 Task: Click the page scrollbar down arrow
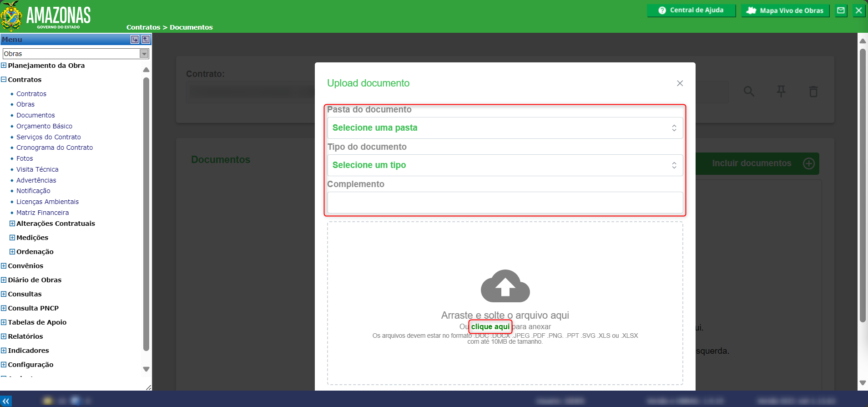(x=863, y=383)
